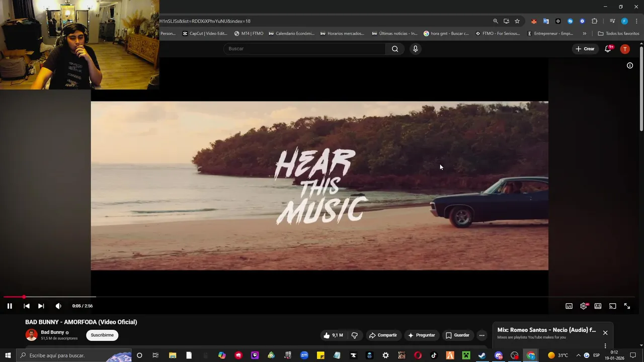
Task: Click the Windows taskbar search box
Action: tap(74, 355)
